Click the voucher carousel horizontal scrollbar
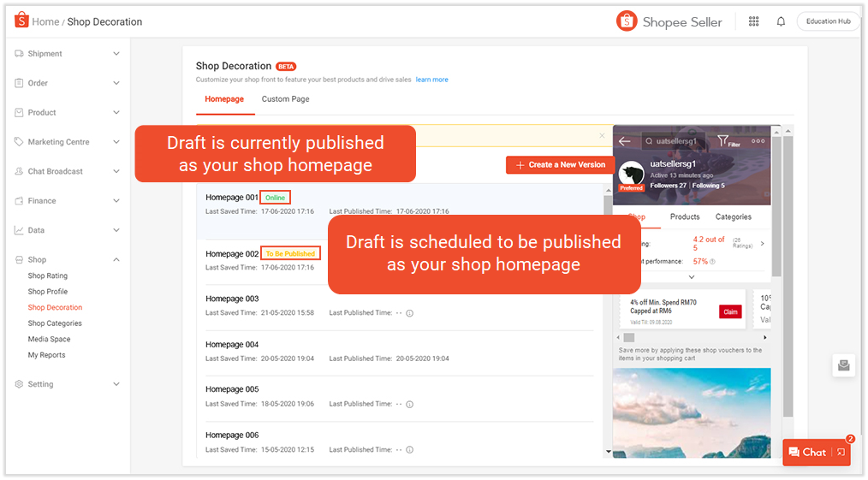The image size is (868, 480). [629, 337]
